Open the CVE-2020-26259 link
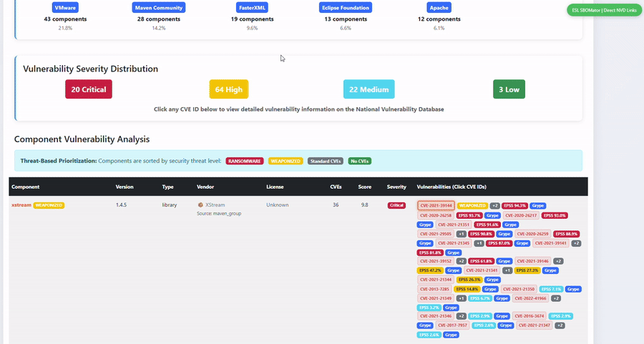Screen dimensions: 644x344 [x=532, y=234]
